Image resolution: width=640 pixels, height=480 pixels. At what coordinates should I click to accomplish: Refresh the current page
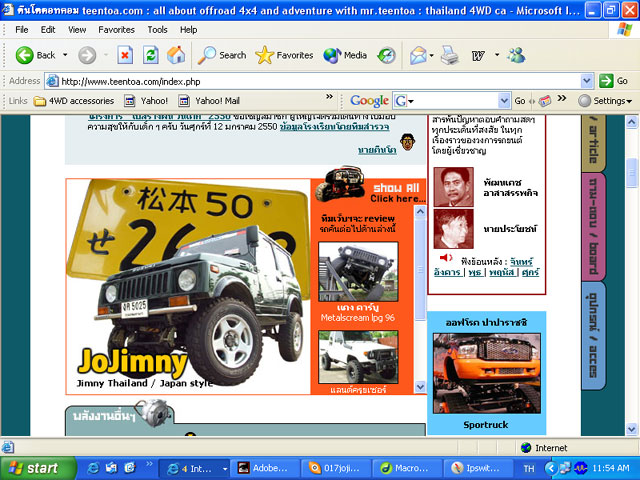pos(151,55)
